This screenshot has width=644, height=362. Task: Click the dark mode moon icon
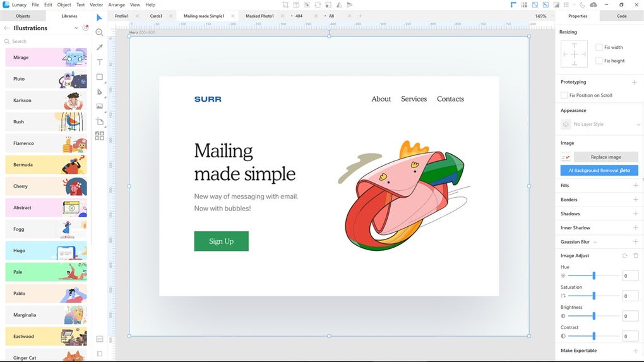(582, 5)
